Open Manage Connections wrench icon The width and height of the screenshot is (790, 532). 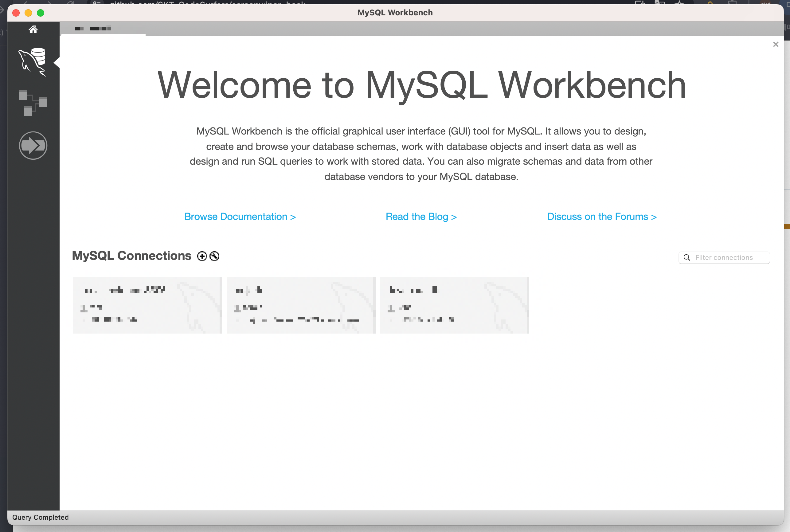[x=214, y=256]
